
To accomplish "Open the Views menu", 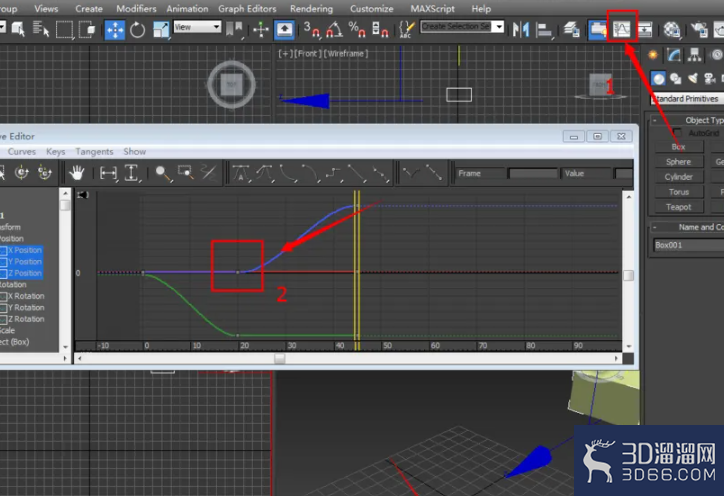I will pyautogui.click(x=46, y=8).
